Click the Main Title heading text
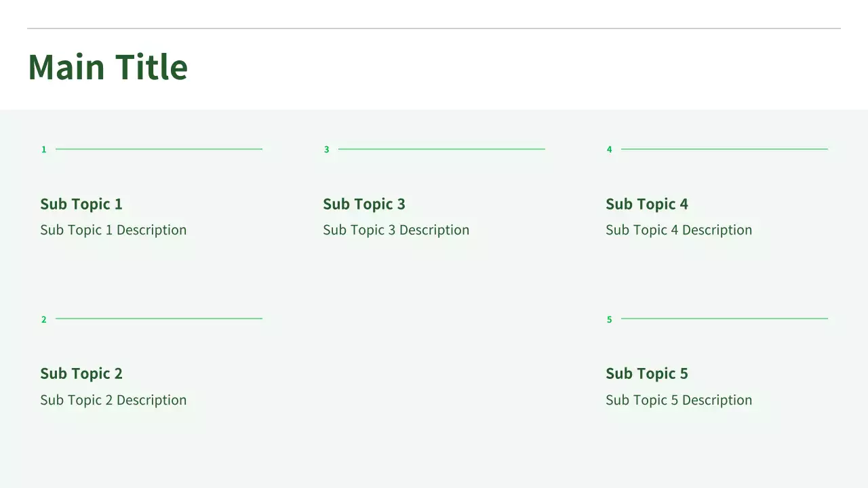The height and width of the screenshot is (488, 868). 108,67
